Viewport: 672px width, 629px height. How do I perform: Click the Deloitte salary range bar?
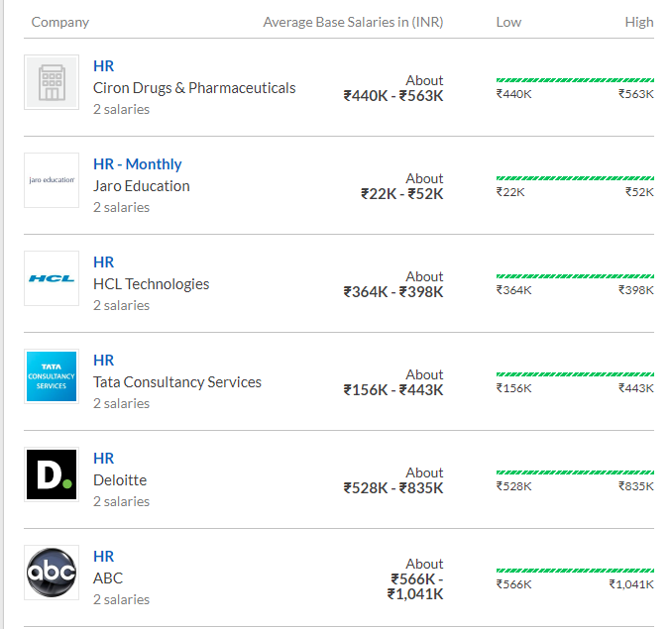click(575, 472)
